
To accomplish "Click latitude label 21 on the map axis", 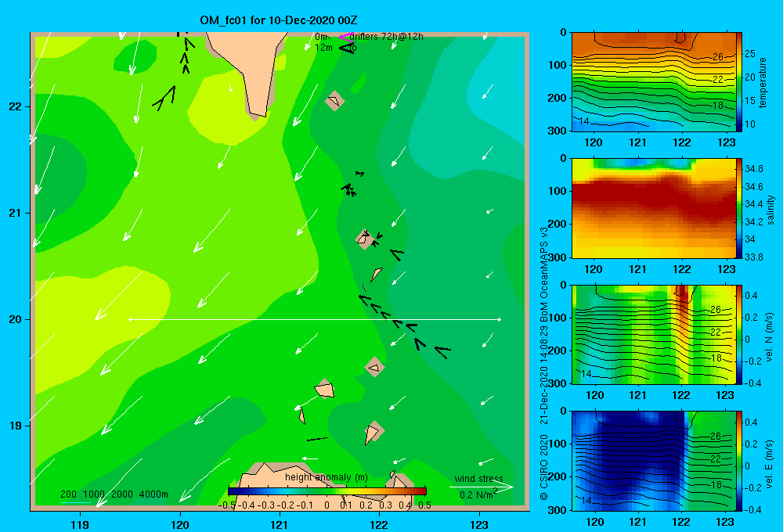I will click(x=16, y=213).
